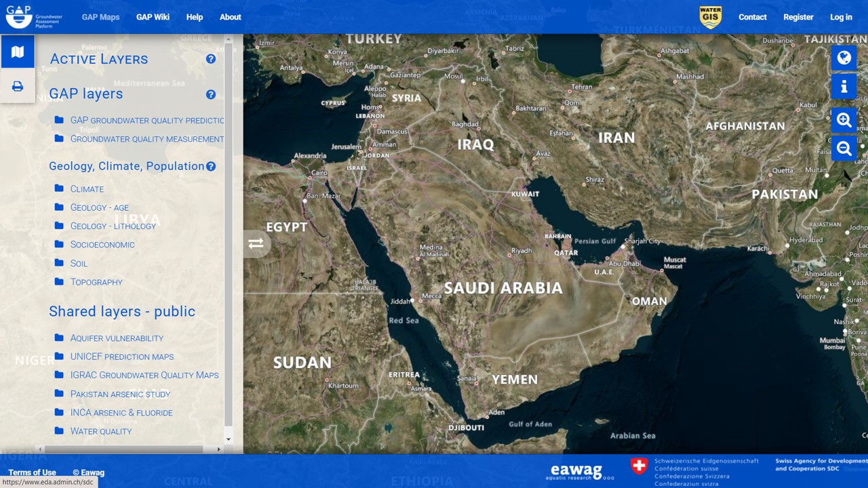Open the Help menu item

(195, 17)
